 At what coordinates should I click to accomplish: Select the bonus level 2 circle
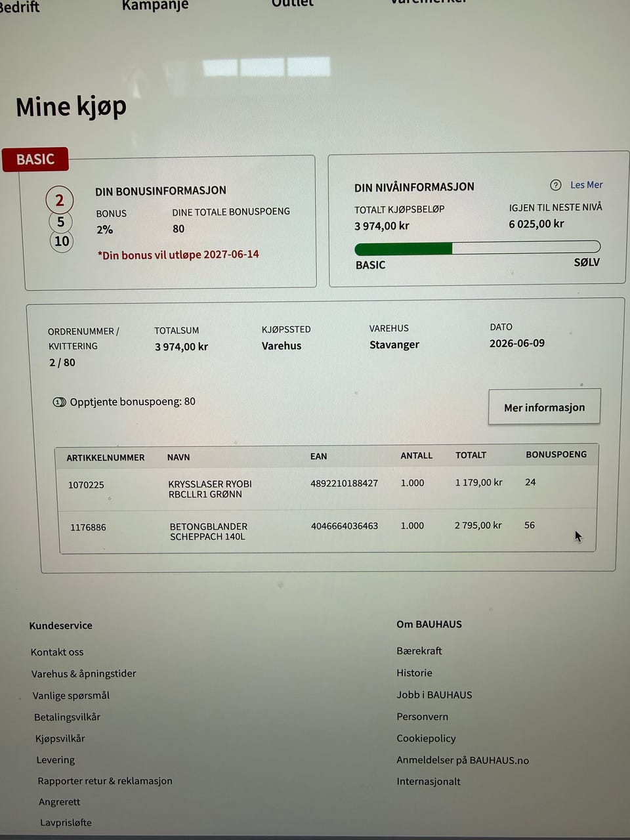click(x=60, y=200)
